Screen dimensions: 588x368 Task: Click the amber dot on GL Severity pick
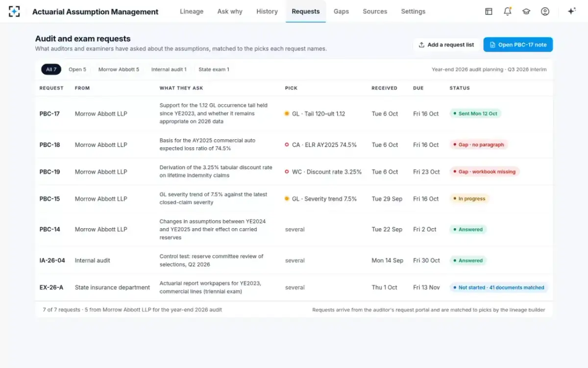click(287, 199)
